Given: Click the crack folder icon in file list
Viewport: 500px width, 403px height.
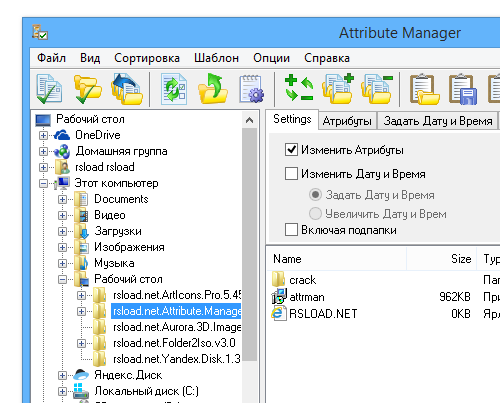Looking at the screenshot, I should pos(278,279).
